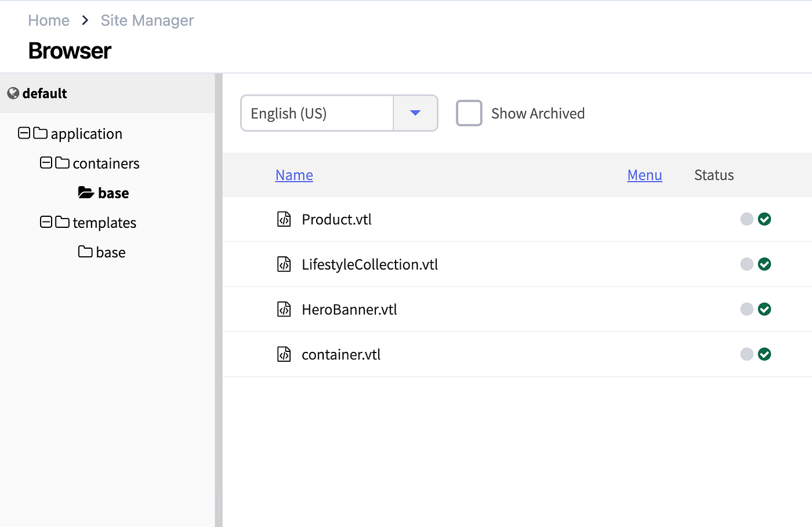
Task: Open LifestyleCollection.vtl file name
Action: (369, 264)
